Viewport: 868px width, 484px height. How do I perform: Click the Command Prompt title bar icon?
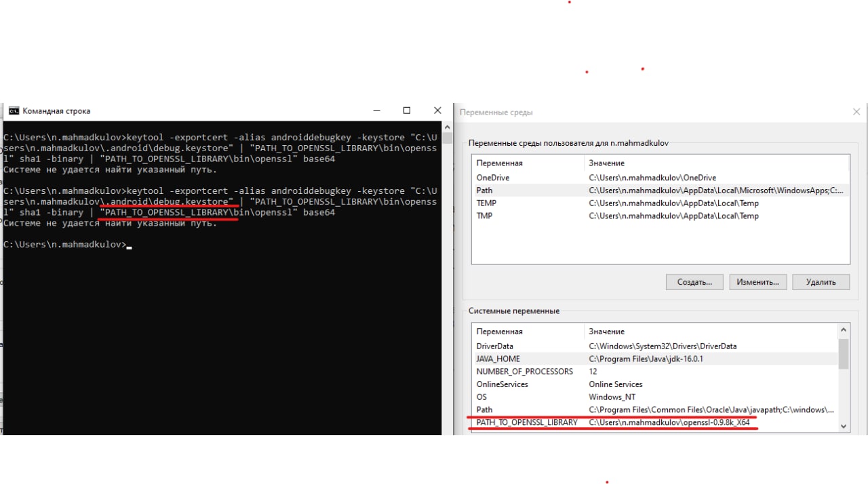[14, 111]
